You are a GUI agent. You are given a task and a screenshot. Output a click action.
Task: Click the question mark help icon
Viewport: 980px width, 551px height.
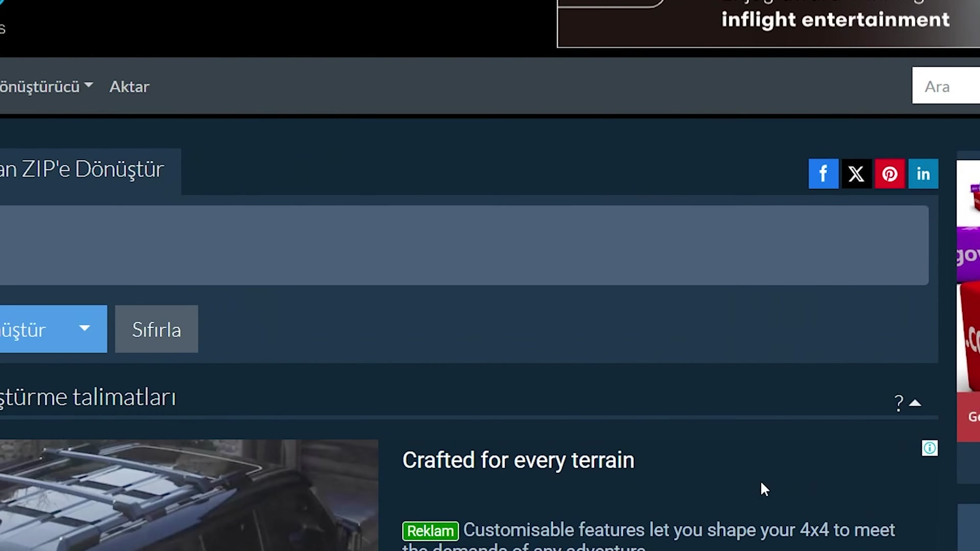click(898, 403)
